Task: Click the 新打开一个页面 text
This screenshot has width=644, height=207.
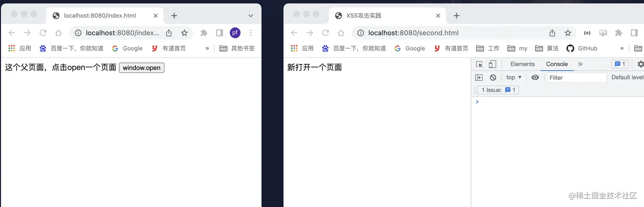Action: (315, 67)
